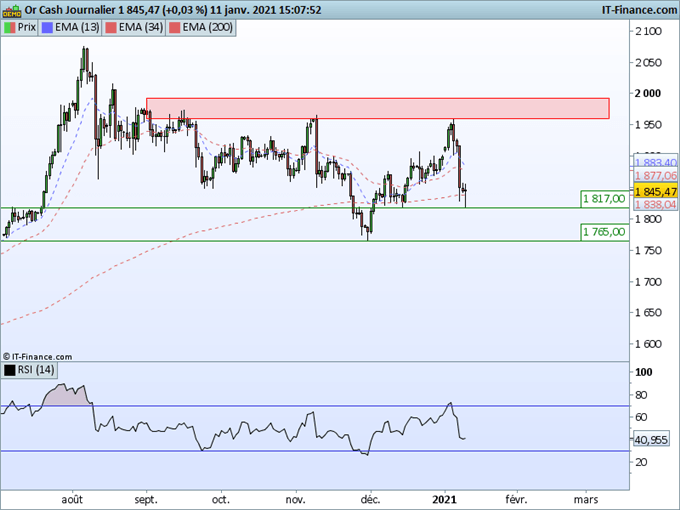The image size is (680, 510).
Task: Select the red resistance zone rectangle
Action: (378, 108)
